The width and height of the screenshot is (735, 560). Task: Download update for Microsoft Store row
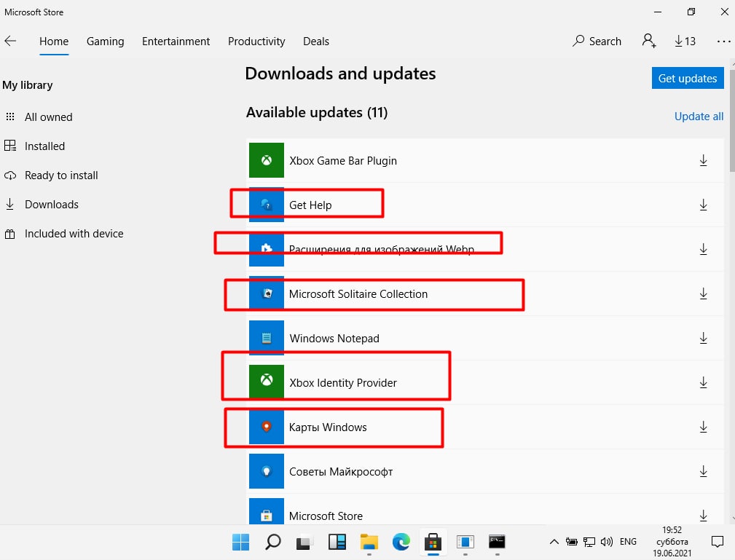pos(703,516)
